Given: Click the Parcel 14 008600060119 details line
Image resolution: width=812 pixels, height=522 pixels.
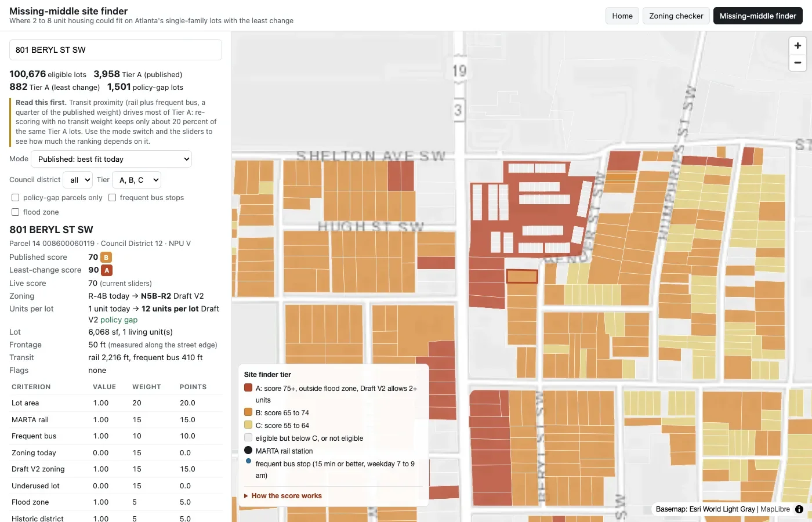Looking at the screenshot, I should pos(100,244).
